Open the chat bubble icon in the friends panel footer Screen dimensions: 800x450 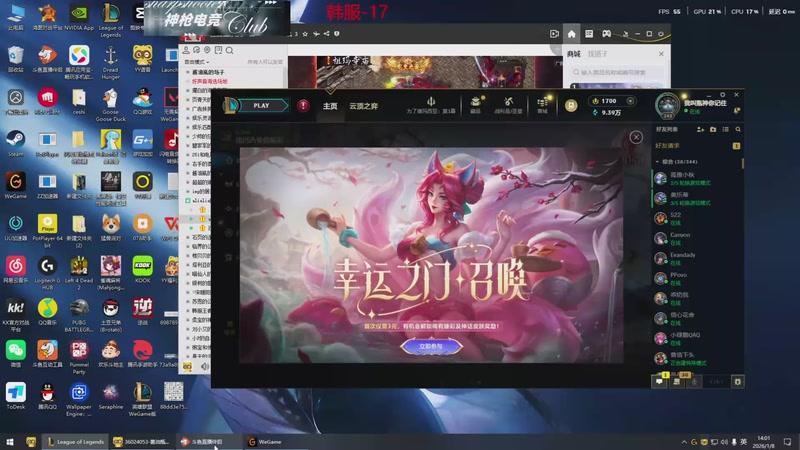click(660, 381)
